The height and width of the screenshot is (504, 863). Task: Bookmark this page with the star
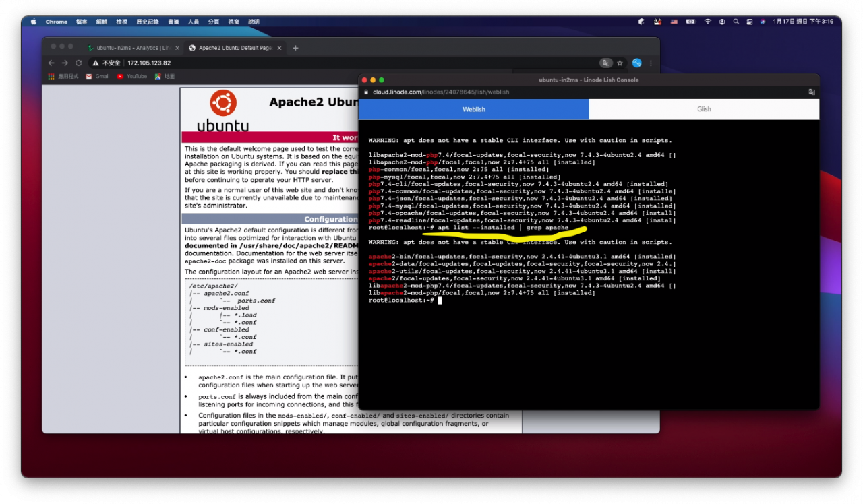[x=620, y=63]
